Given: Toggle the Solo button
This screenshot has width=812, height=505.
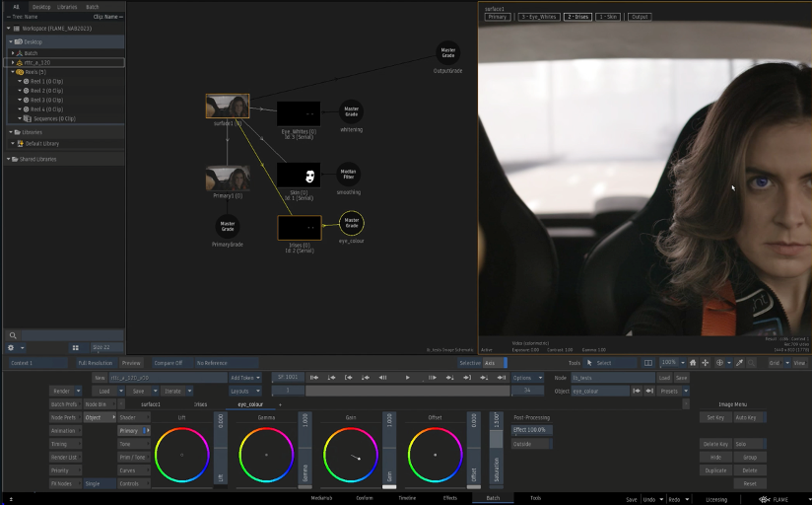Looking at the screenshot, I should [x=749, y=445].
